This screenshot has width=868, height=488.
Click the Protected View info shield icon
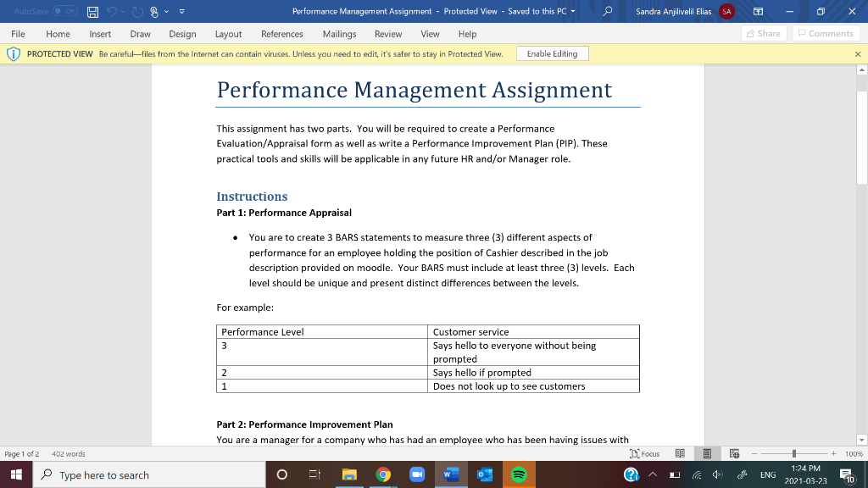pyautogui.click(x=14, y=53)
